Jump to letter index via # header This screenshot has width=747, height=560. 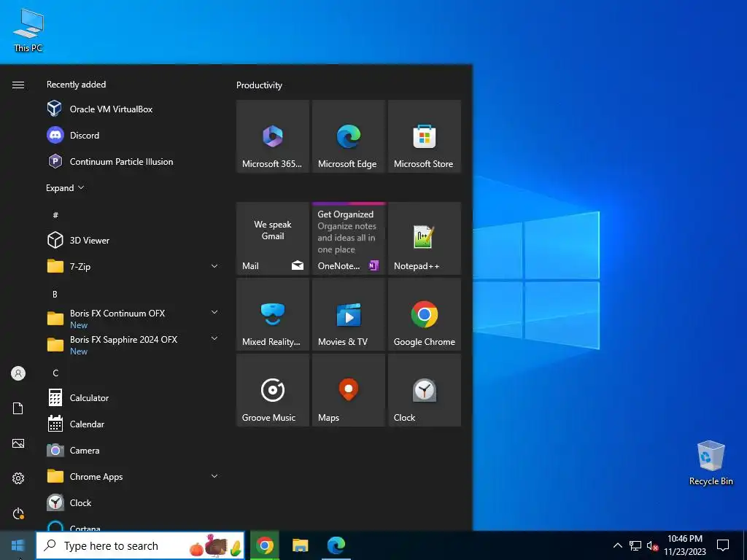coord(55,215)
